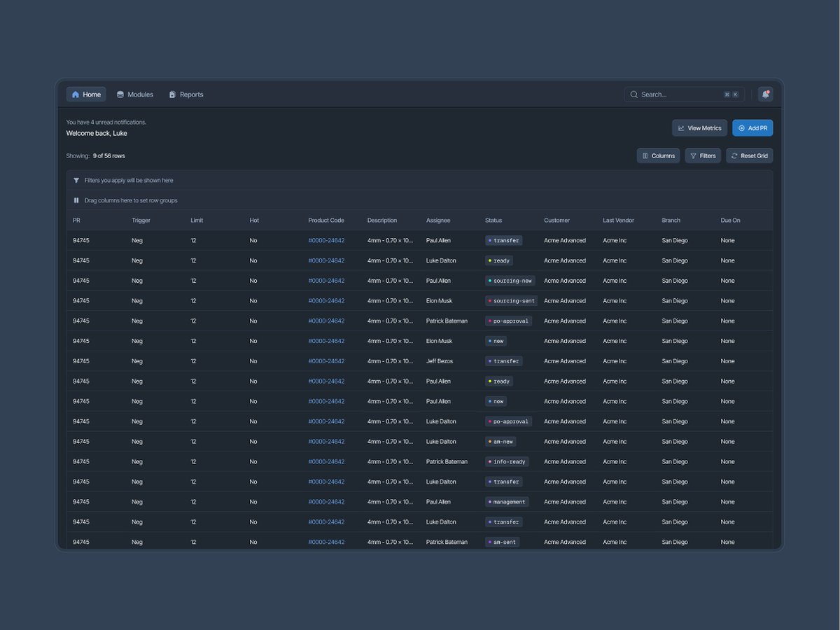Image resolution: width=840 pixels, height=630 pixels.
Task: Open the Modules tab
Action: click(135, 94)
